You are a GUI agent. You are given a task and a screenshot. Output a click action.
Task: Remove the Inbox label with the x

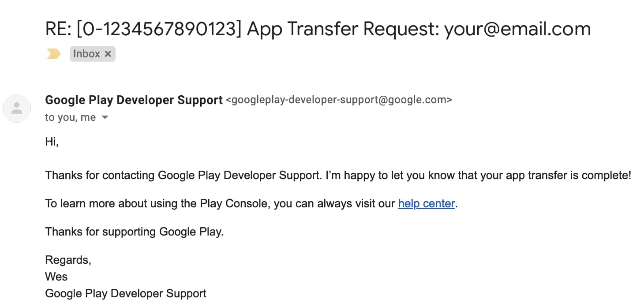click(108, 54)
